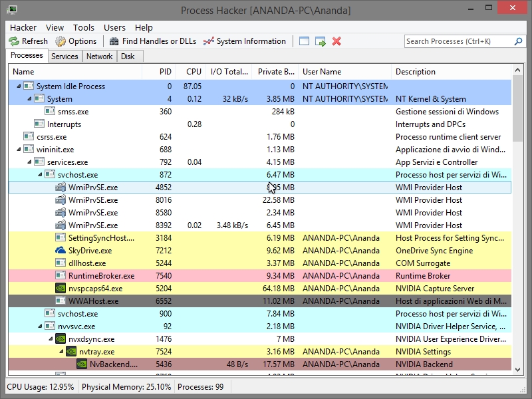Image resolution: width=532 pixels, height=399 pixels.
Task: Collapse the nvtray.exe tree node
Action: pos(61,352)
